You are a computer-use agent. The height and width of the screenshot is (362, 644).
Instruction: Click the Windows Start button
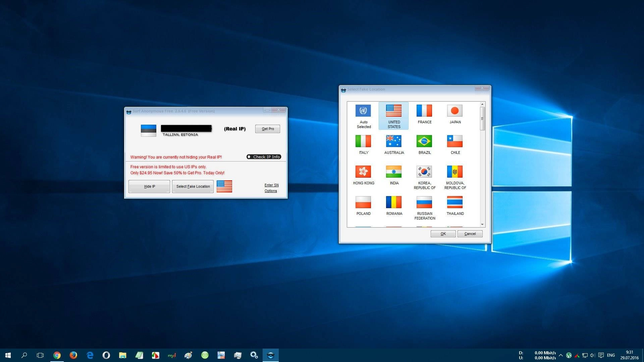tap(8, 355)
